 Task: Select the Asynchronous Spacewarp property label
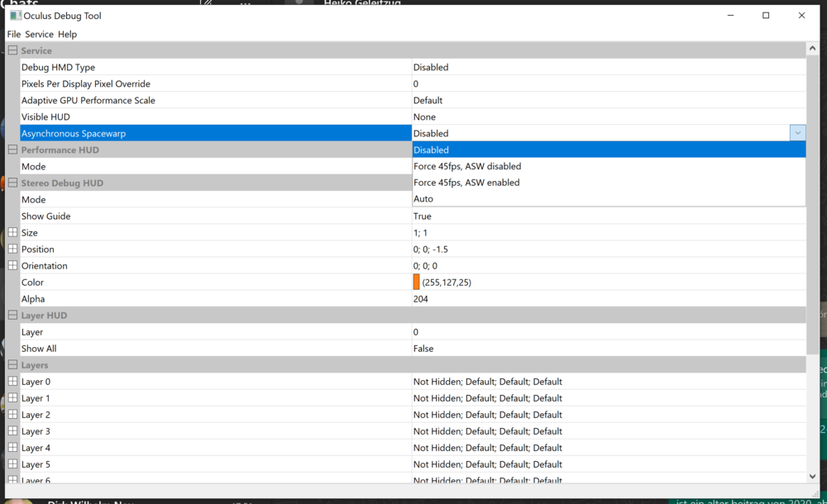(x=74, y=133)
